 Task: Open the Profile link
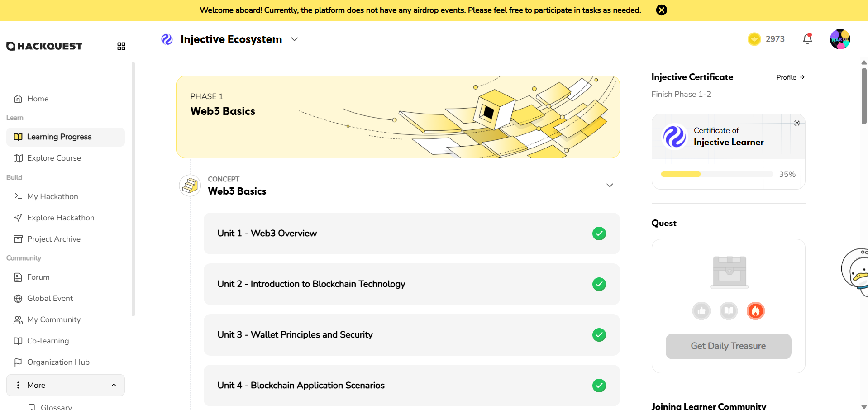coord(791,77)
